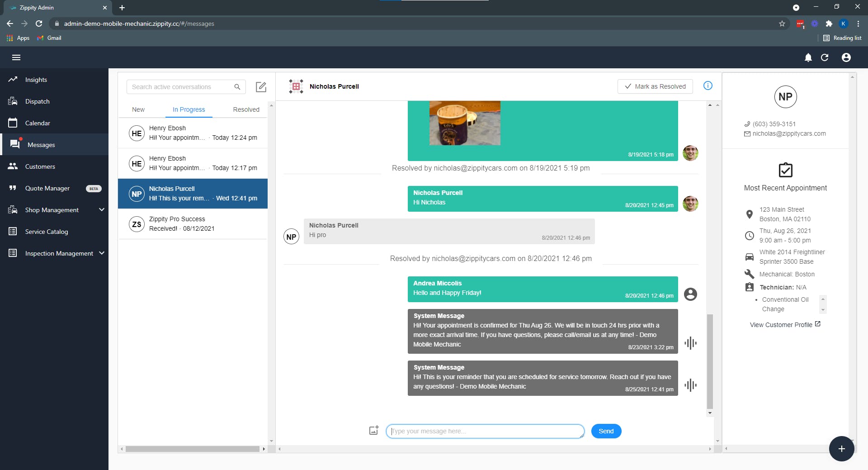
Task: Open the notifications bell
Action: tap(808, 57)
